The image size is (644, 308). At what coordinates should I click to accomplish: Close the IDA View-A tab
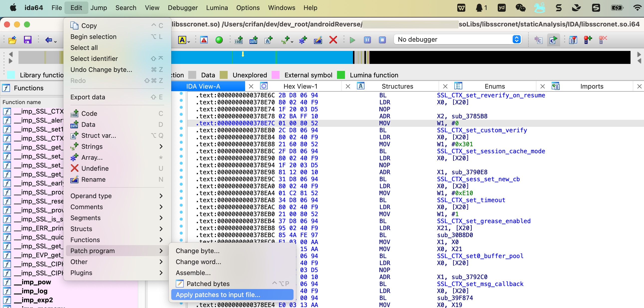pos(251,86)
